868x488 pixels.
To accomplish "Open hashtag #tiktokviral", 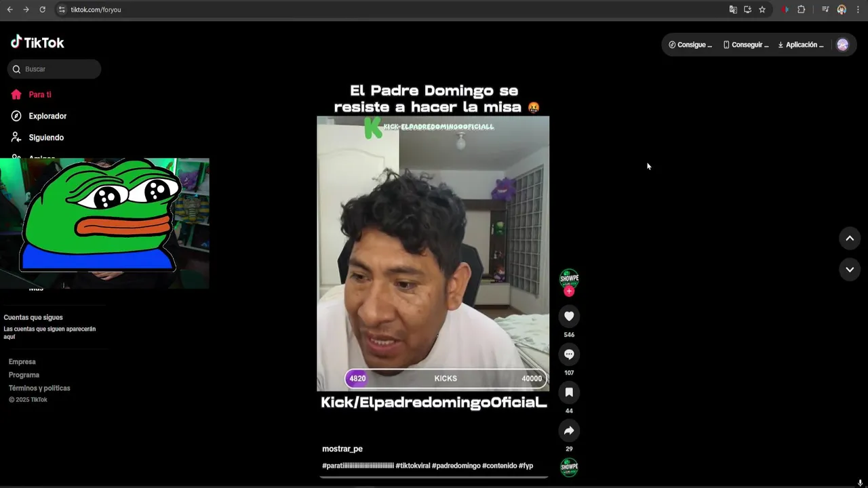I will pyautogui.click(x=412, y=466).
